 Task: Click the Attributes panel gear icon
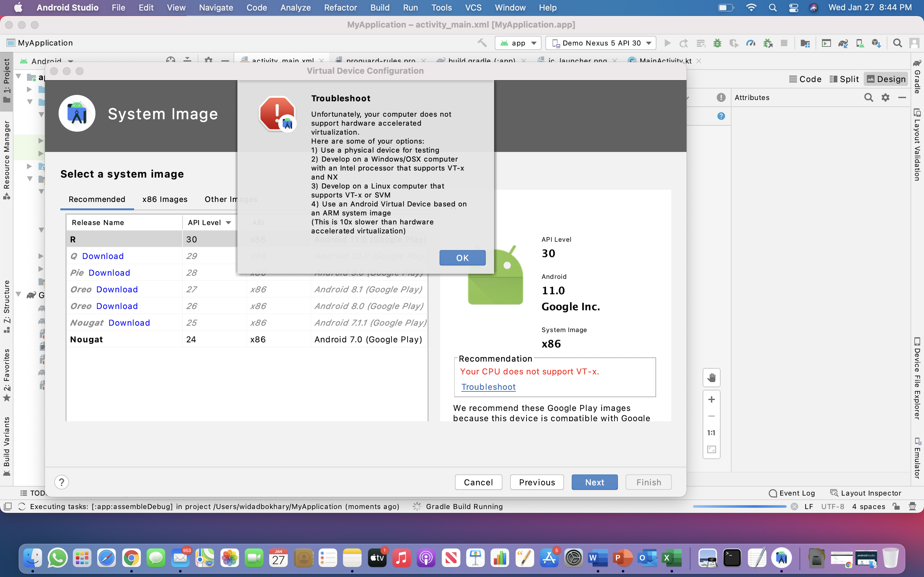(x=886, y=98)
